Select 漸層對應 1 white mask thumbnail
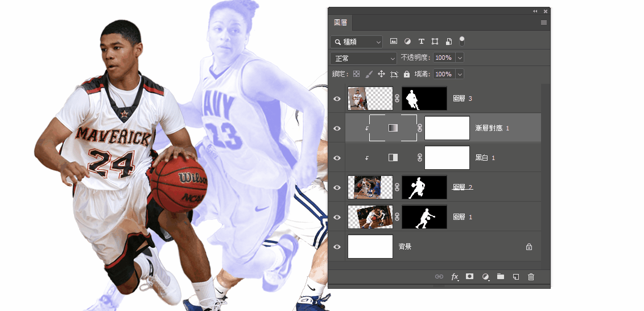 coord(447,128)
